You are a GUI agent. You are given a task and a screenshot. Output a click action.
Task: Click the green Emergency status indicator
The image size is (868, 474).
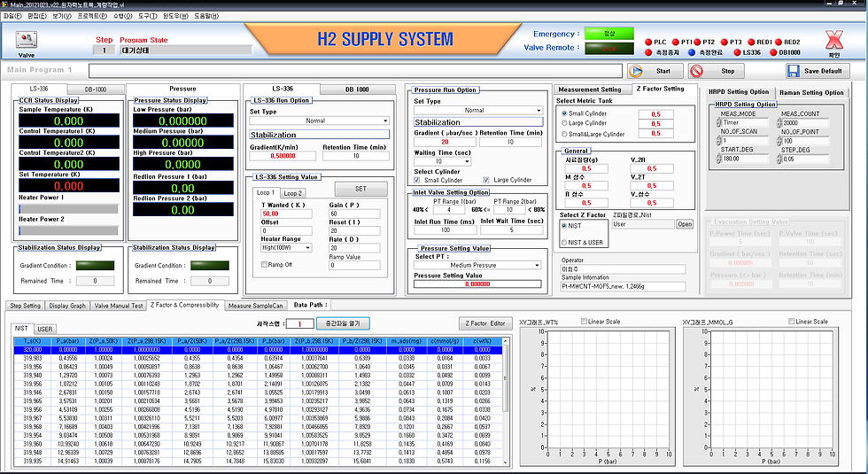click(x=609, y=34)
